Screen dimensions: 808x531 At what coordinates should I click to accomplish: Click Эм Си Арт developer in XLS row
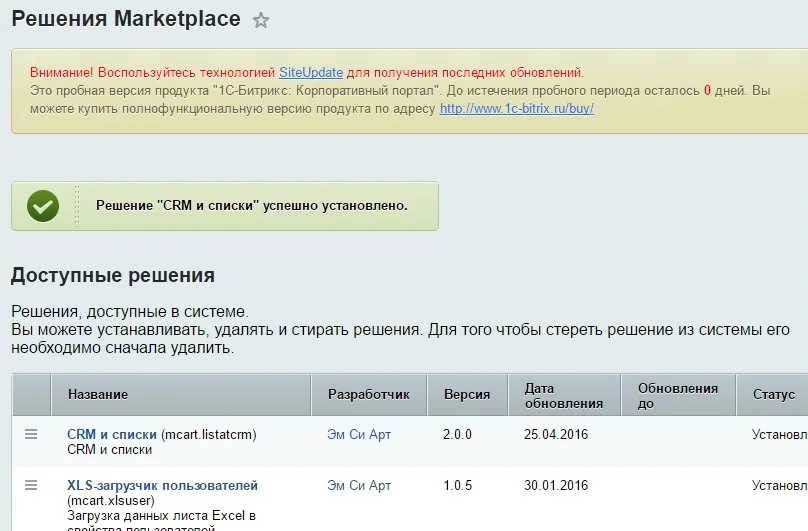tap(359, 486)
